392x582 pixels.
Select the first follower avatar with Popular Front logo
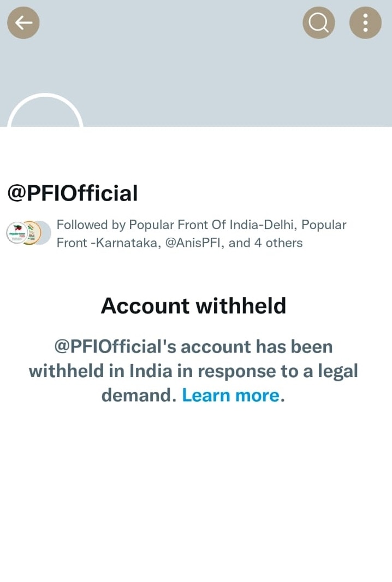[17, 233]
